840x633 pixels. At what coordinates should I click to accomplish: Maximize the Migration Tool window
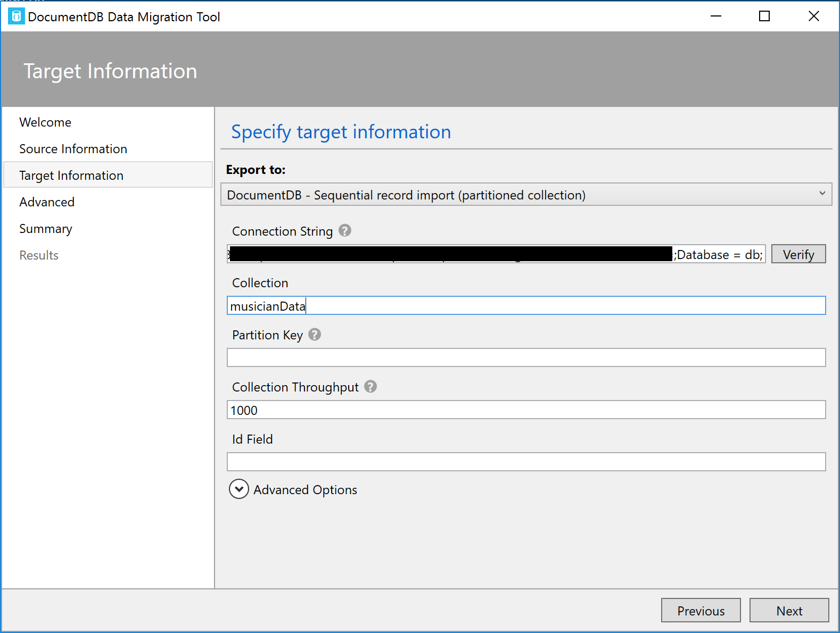tap(764, 16)
